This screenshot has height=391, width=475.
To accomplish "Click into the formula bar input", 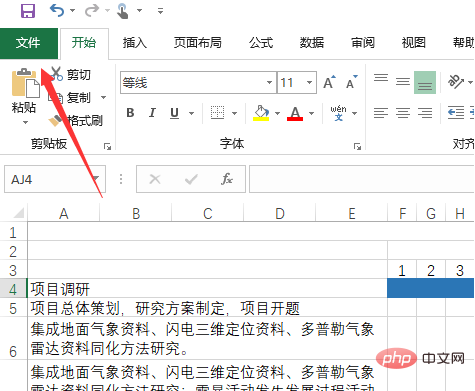I will coord(362,179).
